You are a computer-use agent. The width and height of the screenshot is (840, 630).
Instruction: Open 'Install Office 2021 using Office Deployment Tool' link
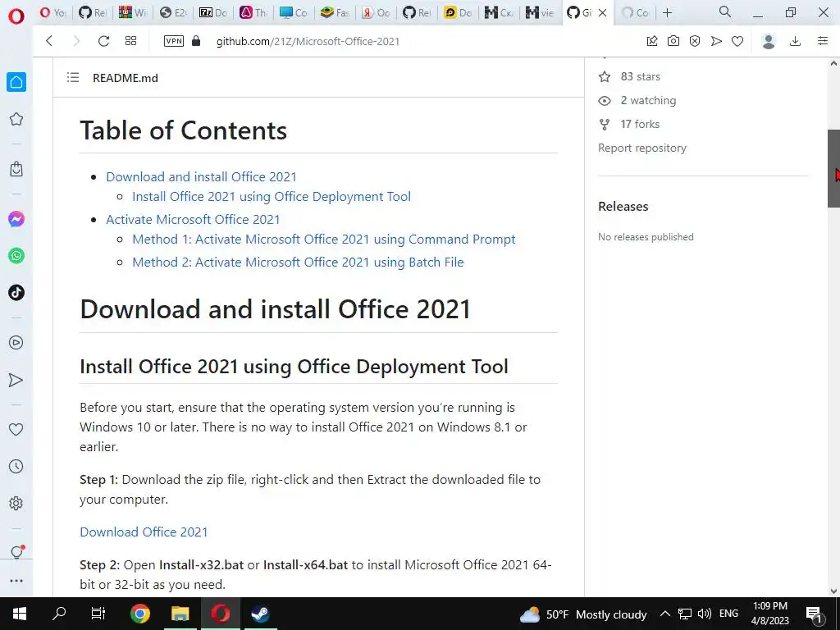point(272,197)
